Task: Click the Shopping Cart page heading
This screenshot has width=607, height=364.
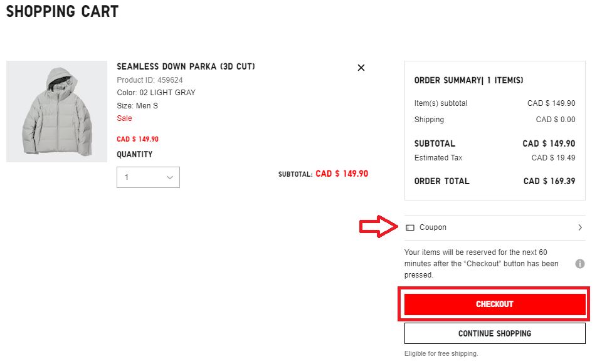Action: [62, 11]
